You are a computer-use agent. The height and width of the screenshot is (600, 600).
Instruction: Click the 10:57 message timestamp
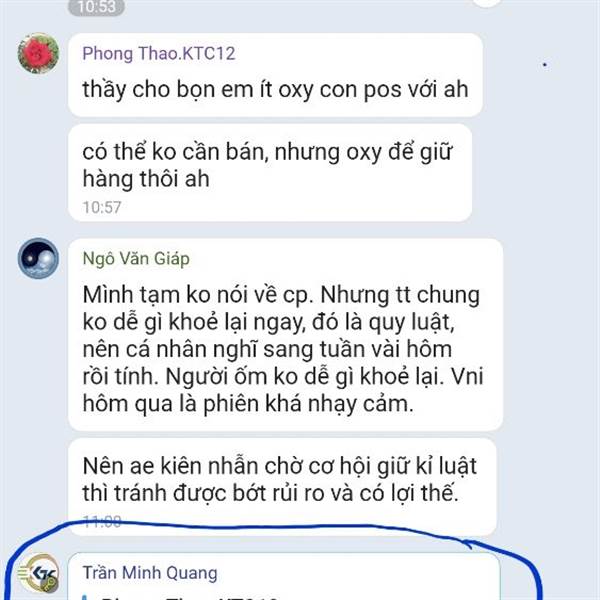pyautogui.click(x=102, y=207)
